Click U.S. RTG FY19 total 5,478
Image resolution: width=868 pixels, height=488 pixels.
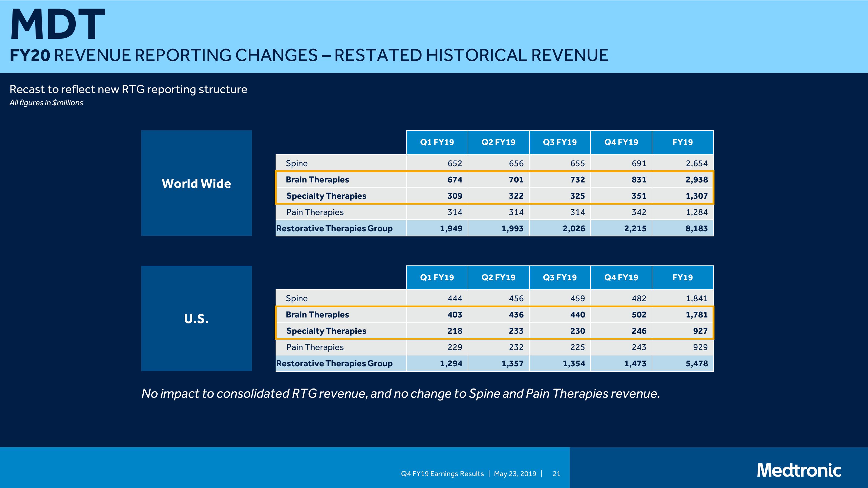point(697,363)
